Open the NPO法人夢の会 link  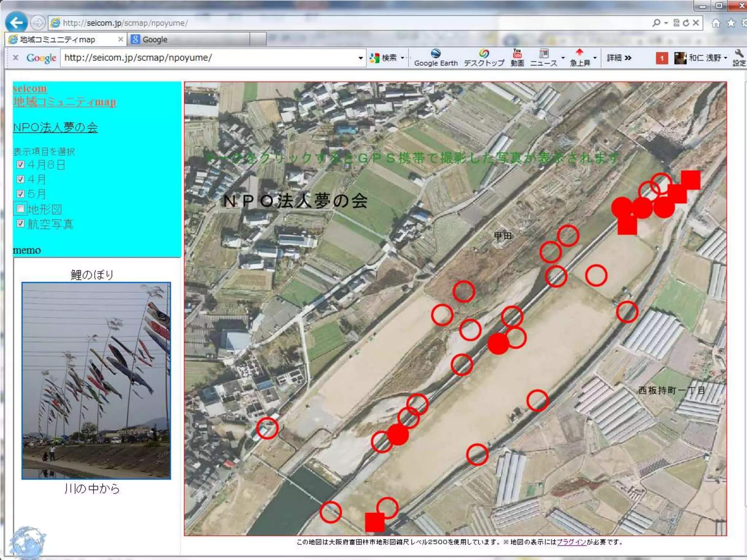55,127
